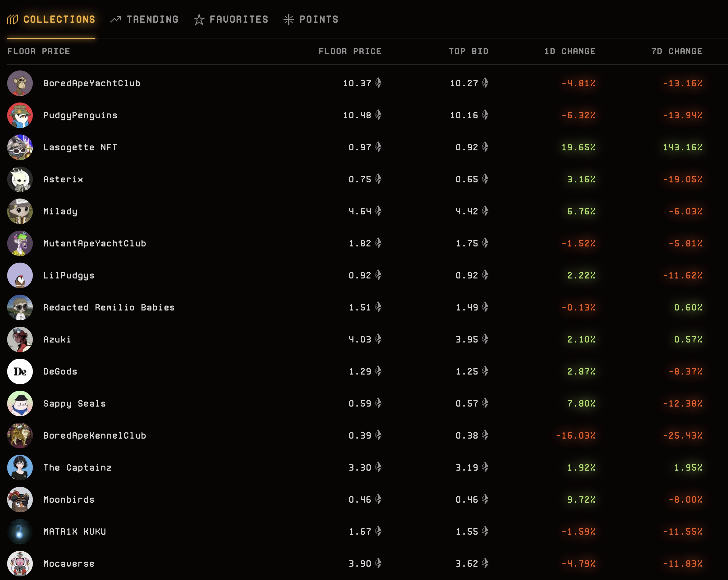Sort by 1D Change column header
728x580 pixels.
570,51
